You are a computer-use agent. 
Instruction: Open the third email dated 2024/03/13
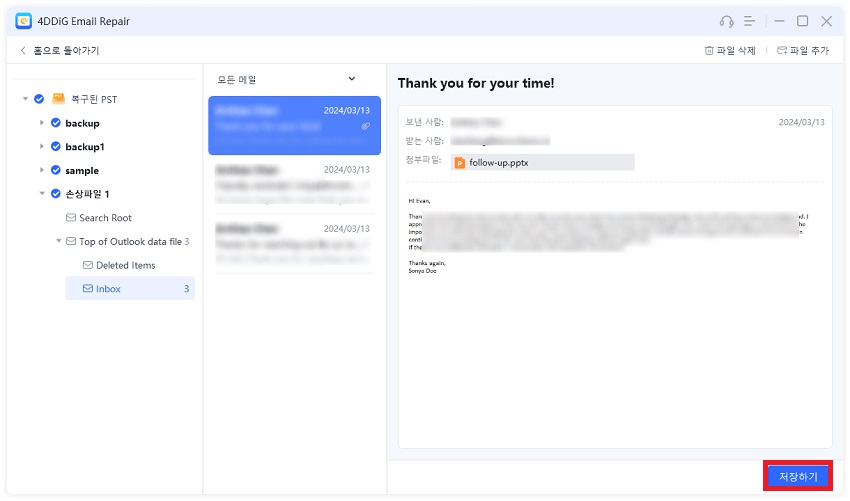[294, 243]
